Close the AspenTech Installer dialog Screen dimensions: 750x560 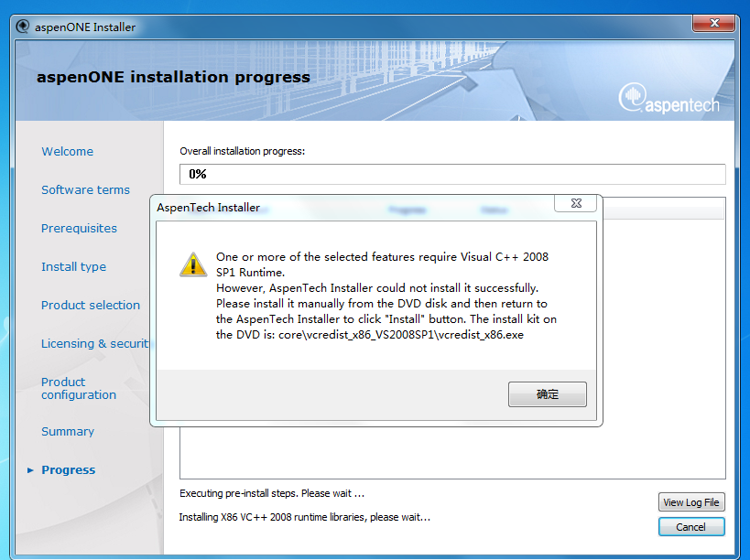click(575, 203)
